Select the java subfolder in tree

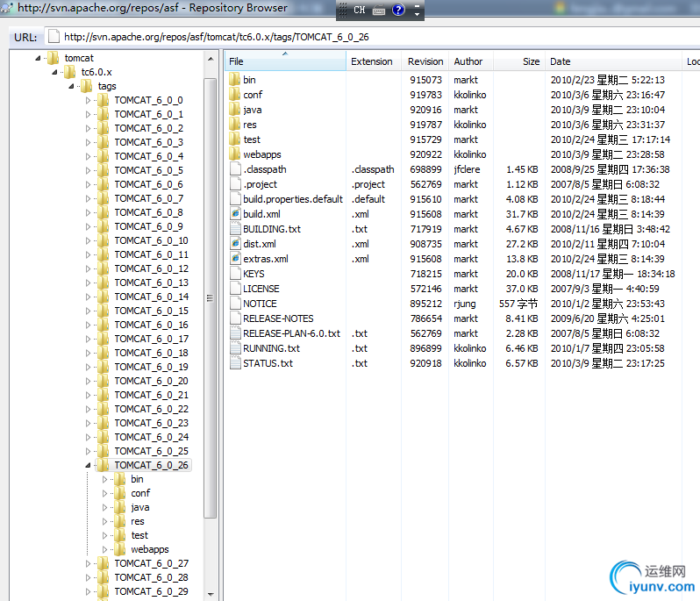(140, 507)
